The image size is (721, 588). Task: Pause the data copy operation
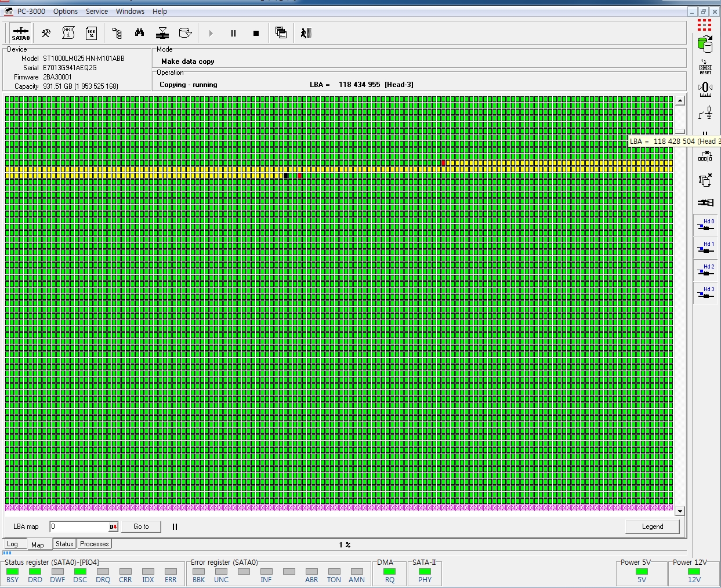(x=233, y=34)
